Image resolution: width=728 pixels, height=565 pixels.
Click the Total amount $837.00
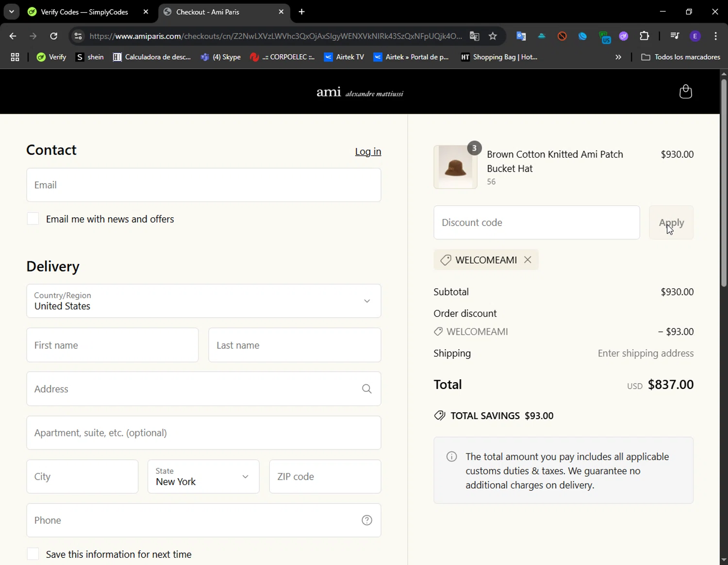(x=671, y=385)
